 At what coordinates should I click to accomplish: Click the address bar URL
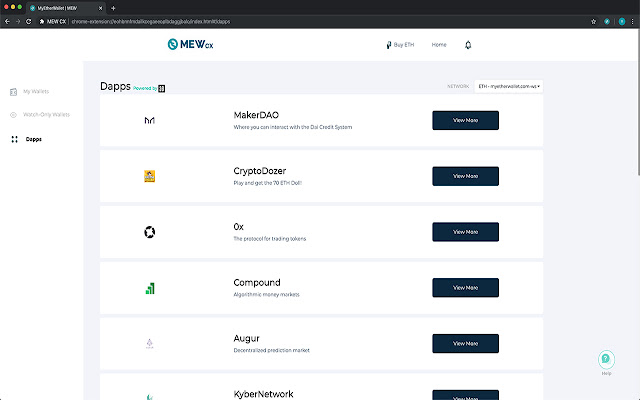(x=151, y=22)
